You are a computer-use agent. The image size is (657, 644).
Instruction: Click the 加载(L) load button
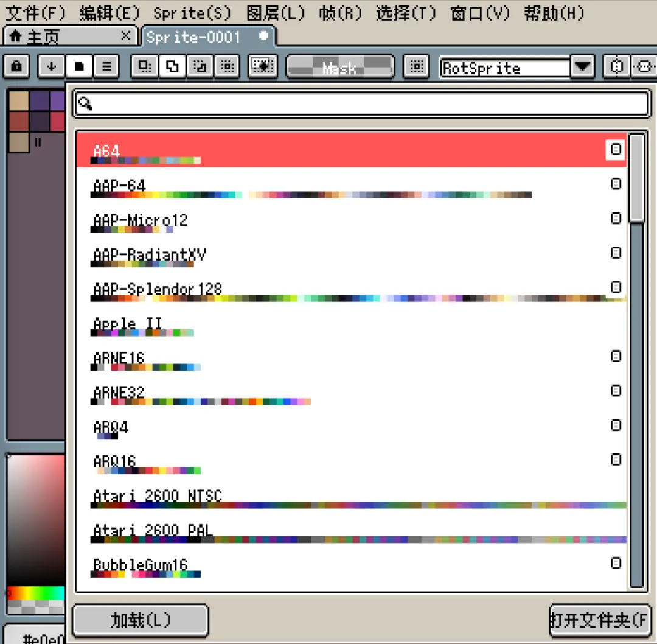click(x=141, y=620)
